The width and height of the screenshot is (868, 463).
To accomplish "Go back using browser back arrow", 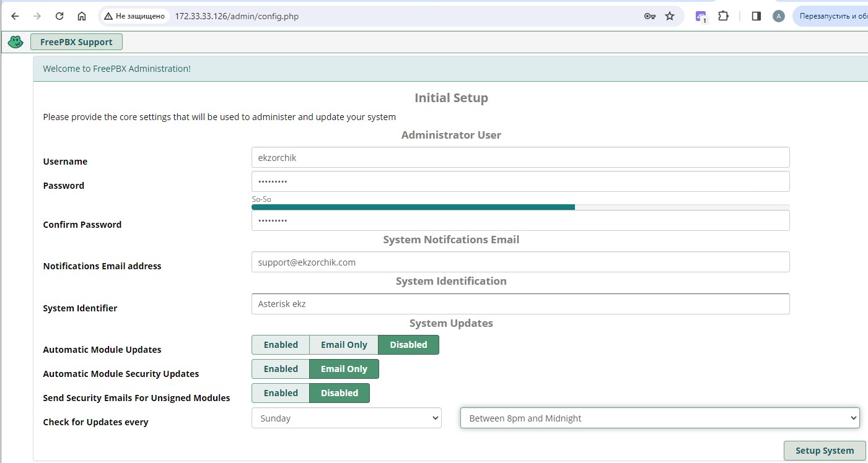I will coord(15,16).
